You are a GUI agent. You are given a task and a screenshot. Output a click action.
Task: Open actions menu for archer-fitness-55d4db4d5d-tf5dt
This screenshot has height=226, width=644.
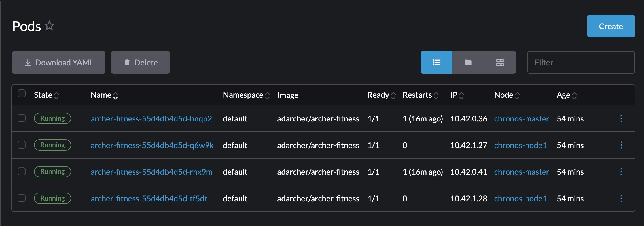point(621,198)
